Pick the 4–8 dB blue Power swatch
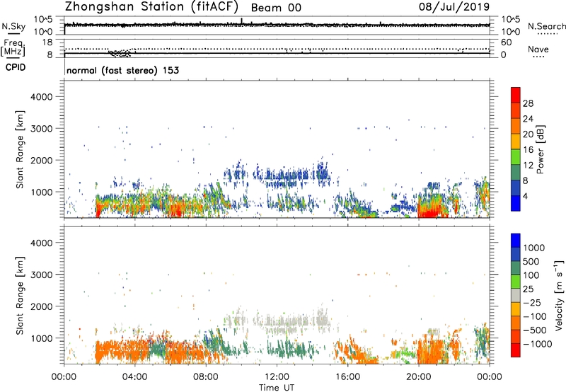The image size is (566, 392). [516, 188]
